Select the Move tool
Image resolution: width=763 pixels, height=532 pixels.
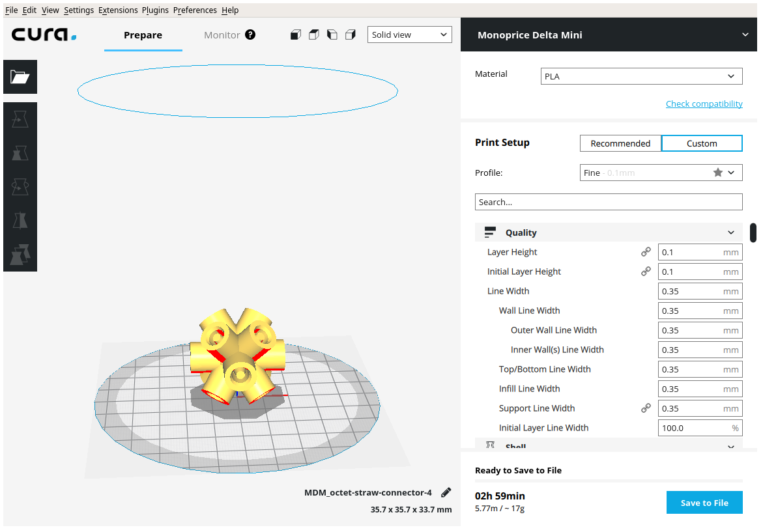tap(20, 119)
